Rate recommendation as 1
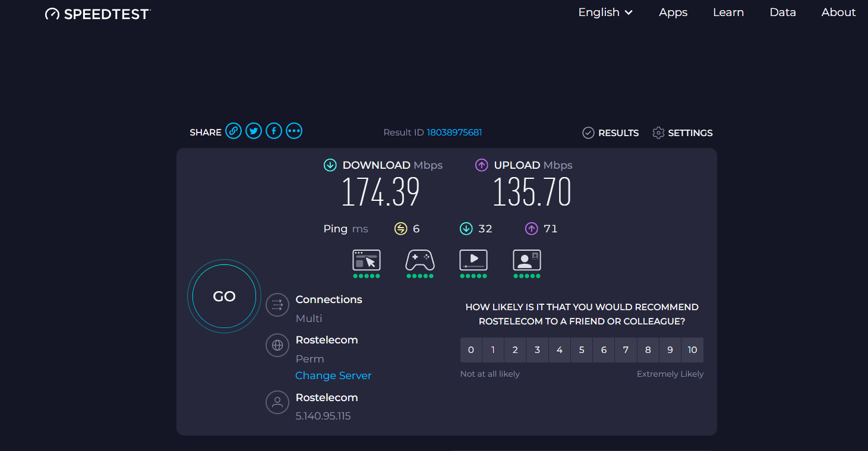 pos(493,350)
